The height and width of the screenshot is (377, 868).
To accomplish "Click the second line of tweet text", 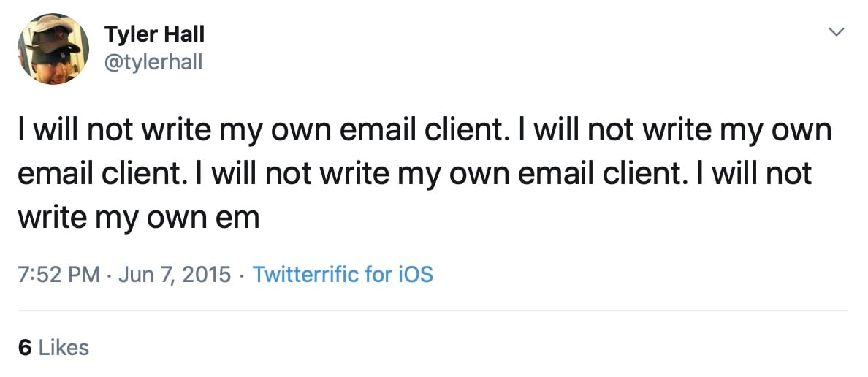I will (x=414, y=174).
